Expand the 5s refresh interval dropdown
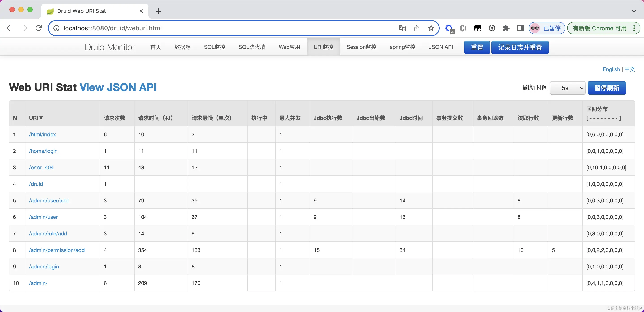The width and height of the screenshot is (644, 312). [x=567, y=88]
